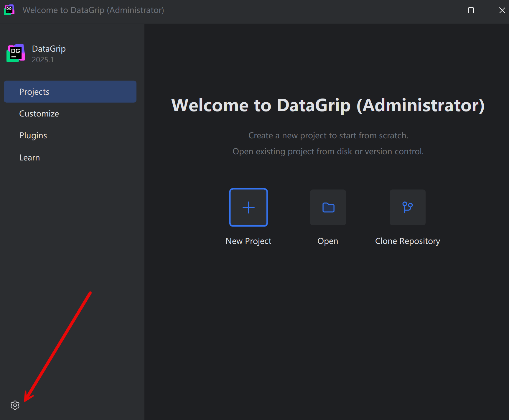Click the "Create a new project" description line
Screen dimensions: 509x420
(328, 135)
